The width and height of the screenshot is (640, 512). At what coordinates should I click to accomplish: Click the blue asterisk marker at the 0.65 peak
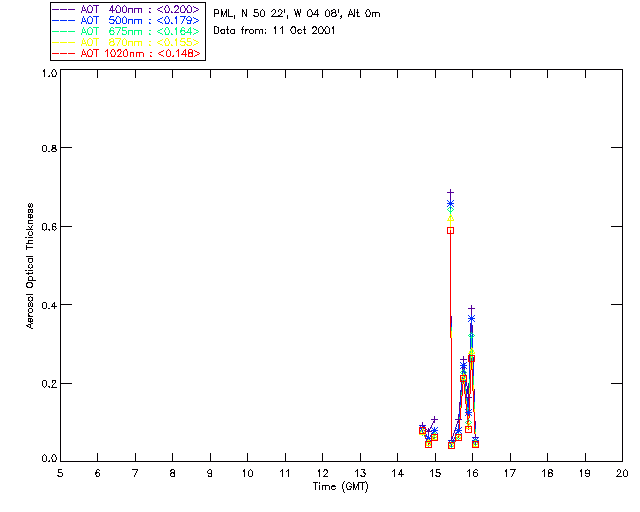pyautogui.click(x=451, y=203)
